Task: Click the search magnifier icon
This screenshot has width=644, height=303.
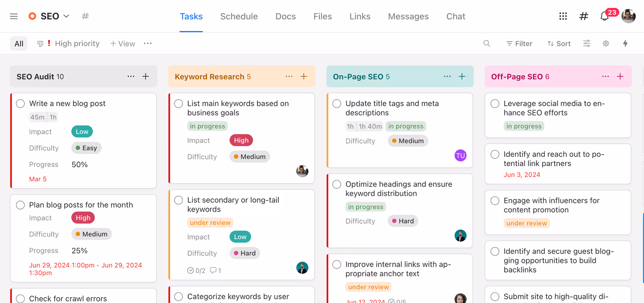Action: [487, 44]
